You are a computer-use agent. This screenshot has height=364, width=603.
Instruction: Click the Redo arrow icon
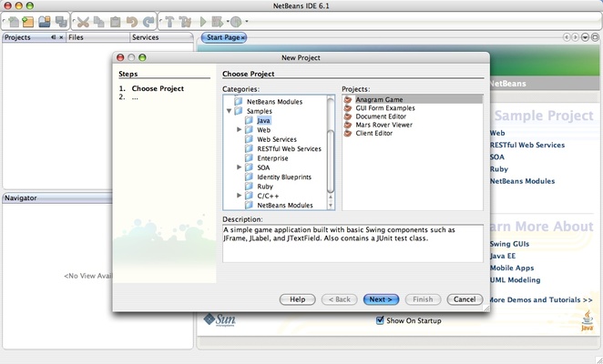pyautogui.click(x=148, y=22)
